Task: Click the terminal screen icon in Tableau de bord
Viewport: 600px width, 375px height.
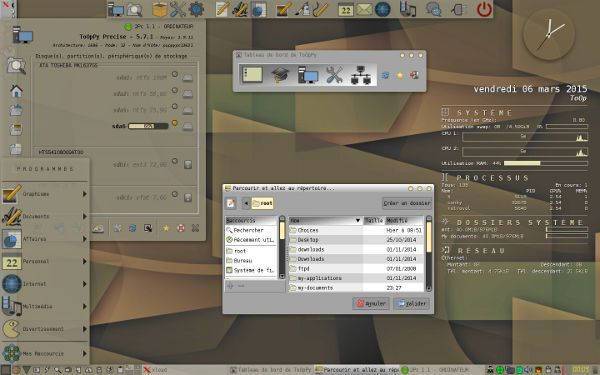Action: pyautogui.click(x=251, y=75)
